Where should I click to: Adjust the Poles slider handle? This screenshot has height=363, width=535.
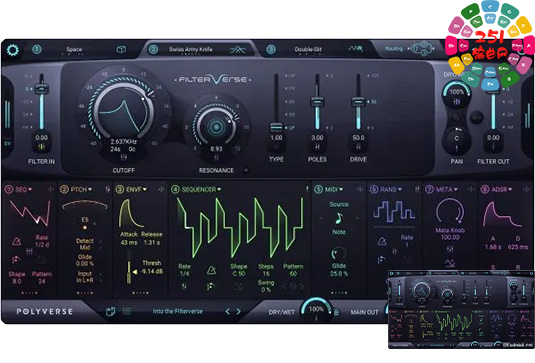(x=317, y=102)
